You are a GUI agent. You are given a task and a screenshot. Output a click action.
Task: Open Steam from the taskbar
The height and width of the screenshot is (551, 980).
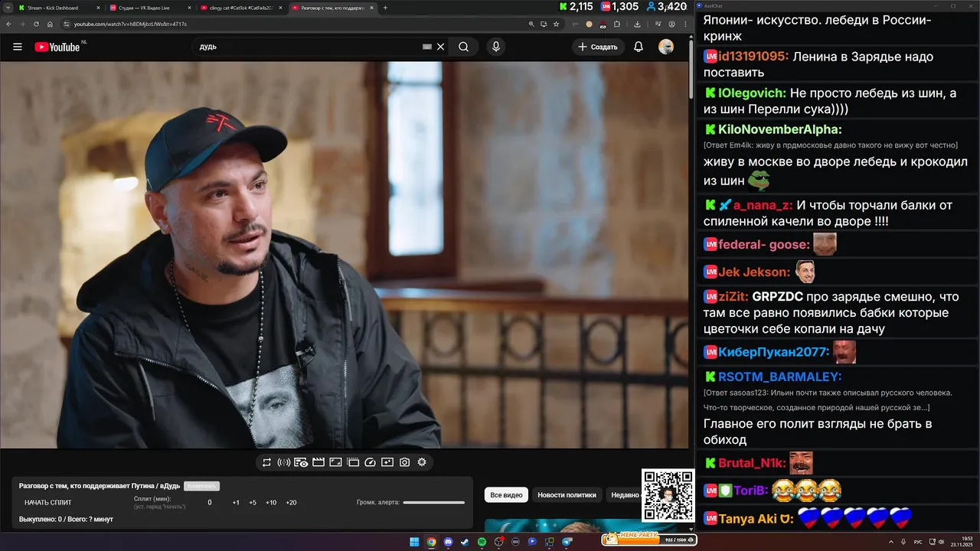coord(465,542)
